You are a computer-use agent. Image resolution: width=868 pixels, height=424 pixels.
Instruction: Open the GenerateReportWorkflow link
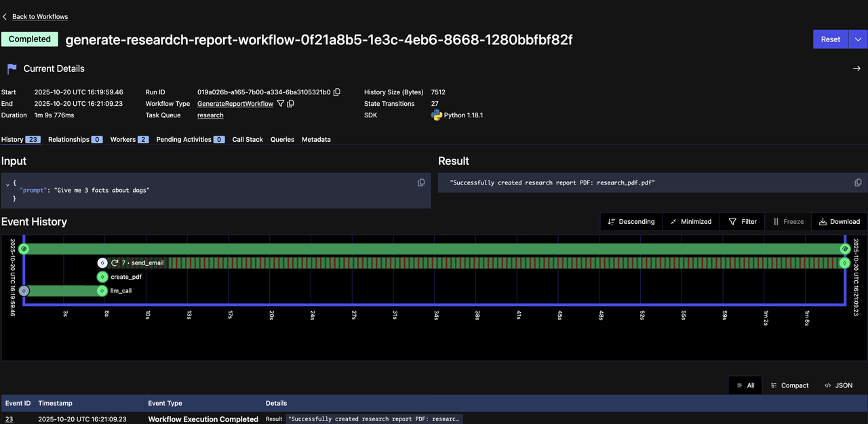pyautogui.click(x=235, y=104)
